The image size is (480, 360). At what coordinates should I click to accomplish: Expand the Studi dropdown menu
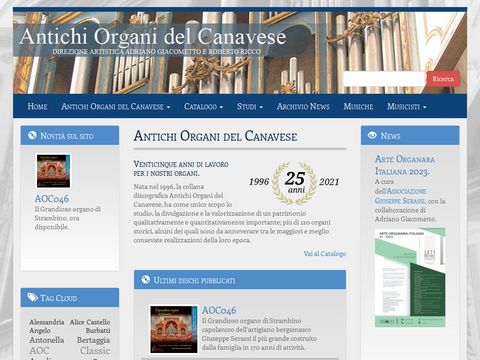[250, 107]
